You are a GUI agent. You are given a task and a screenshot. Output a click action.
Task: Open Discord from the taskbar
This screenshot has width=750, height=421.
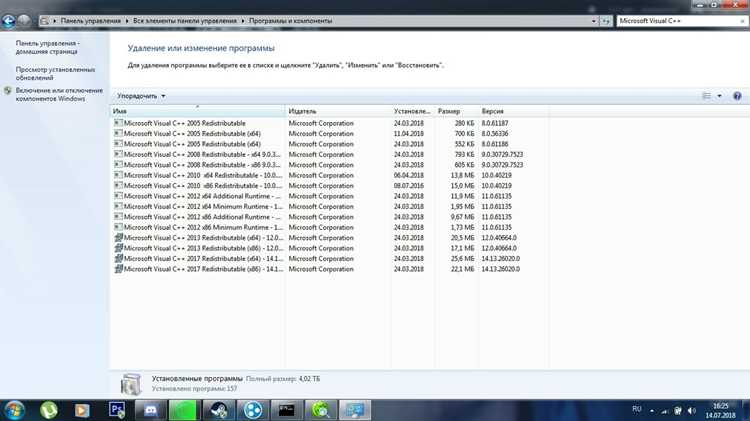pos(151,410)
